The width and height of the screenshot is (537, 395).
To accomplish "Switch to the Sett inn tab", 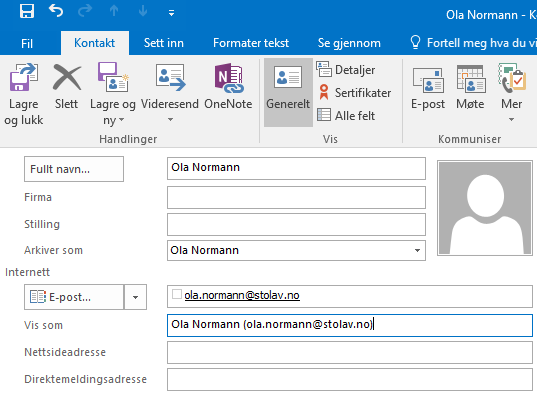I will click(164, 43).
